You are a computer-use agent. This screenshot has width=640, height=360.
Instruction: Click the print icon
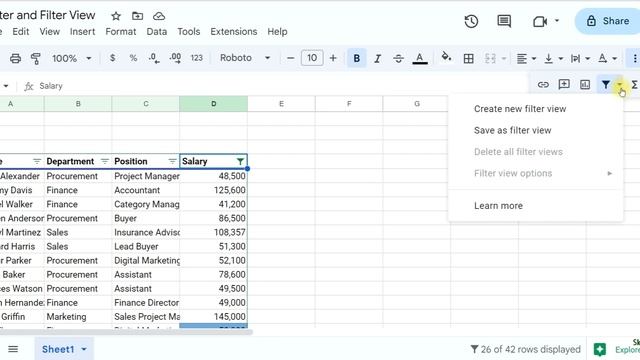(16, 58)
